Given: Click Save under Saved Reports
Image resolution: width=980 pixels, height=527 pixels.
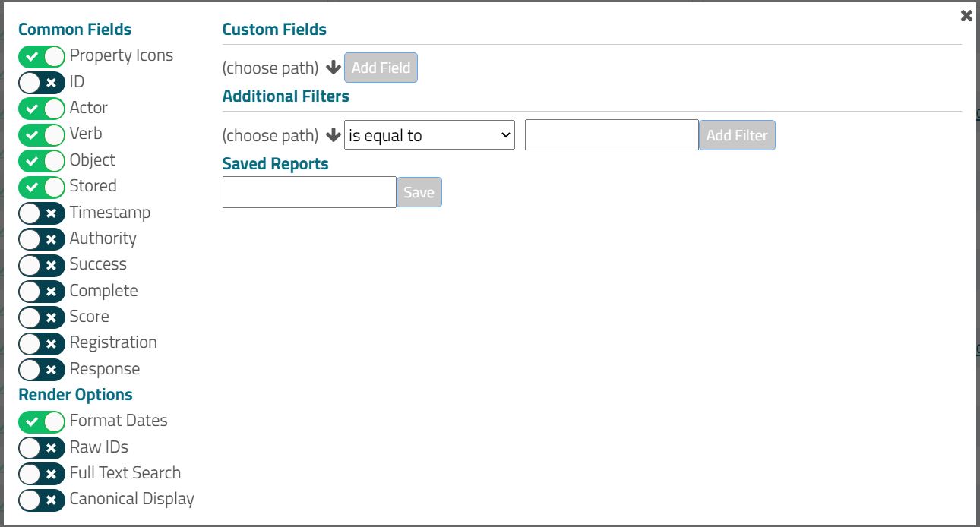Looking at the screenshot, I should click(419, 192).
